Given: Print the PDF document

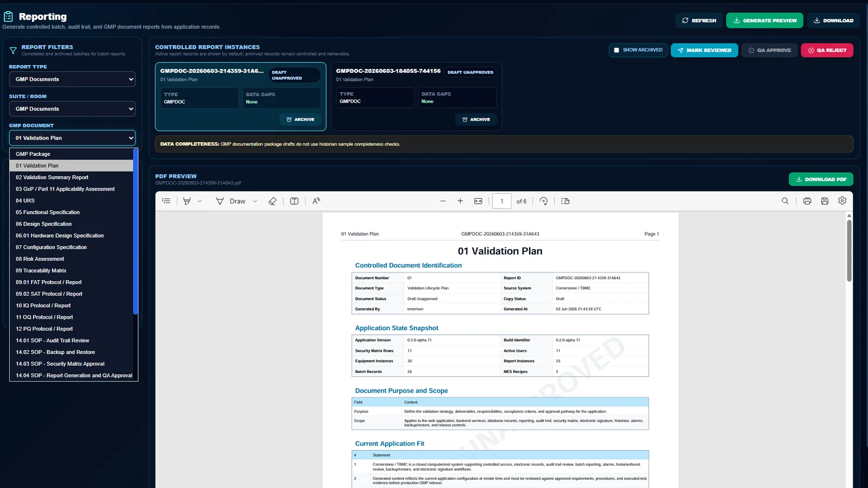Looking at the screenshot, I should point(807,201).
